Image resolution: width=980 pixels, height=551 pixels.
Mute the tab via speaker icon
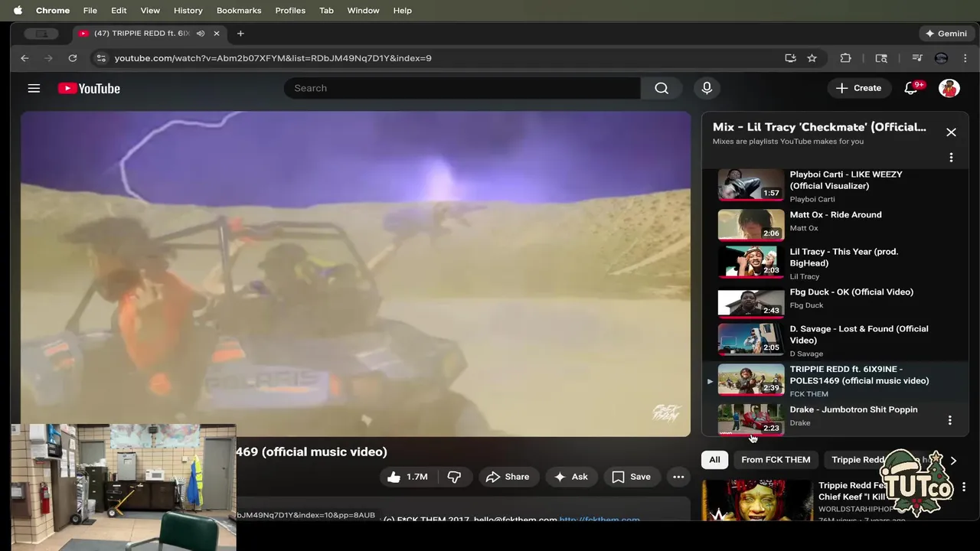click(201, 34)
